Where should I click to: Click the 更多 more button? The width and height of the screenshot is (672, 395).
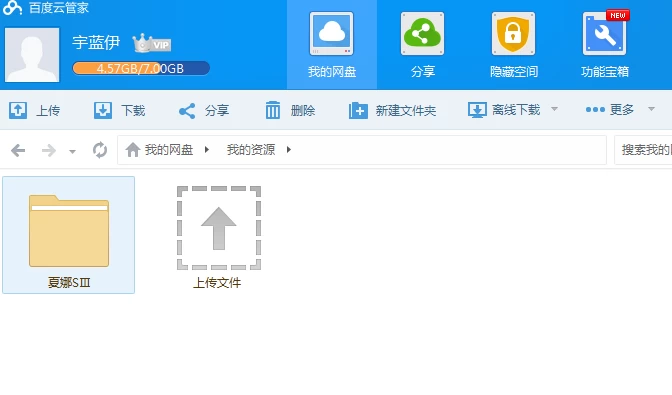pyautogui.click(x=610, y=110)
